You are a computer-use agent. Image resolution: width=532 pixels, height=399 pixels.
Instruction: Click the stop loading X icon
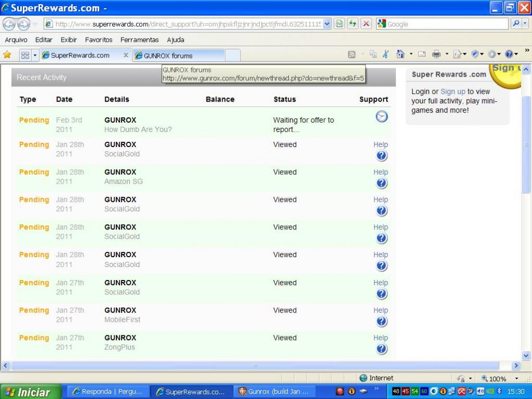click(x=367, y=24)
